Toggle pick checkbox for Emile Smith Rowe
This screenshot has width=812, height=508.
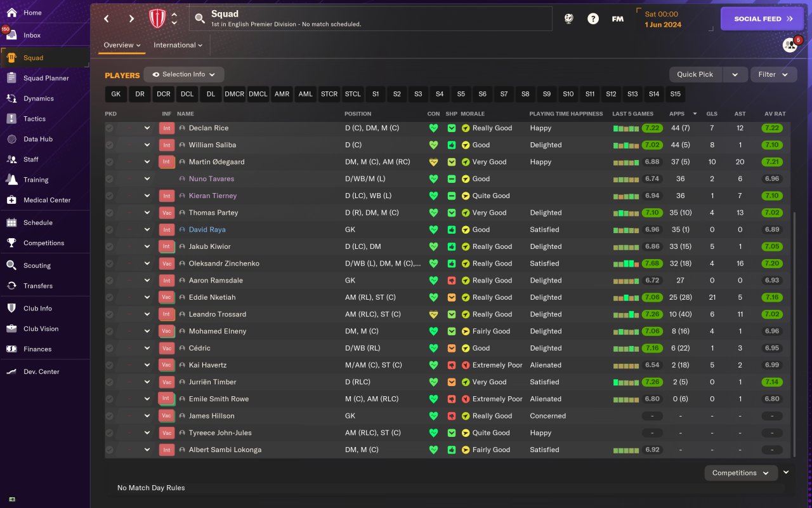pyautogui.click(x=109, y=399)
